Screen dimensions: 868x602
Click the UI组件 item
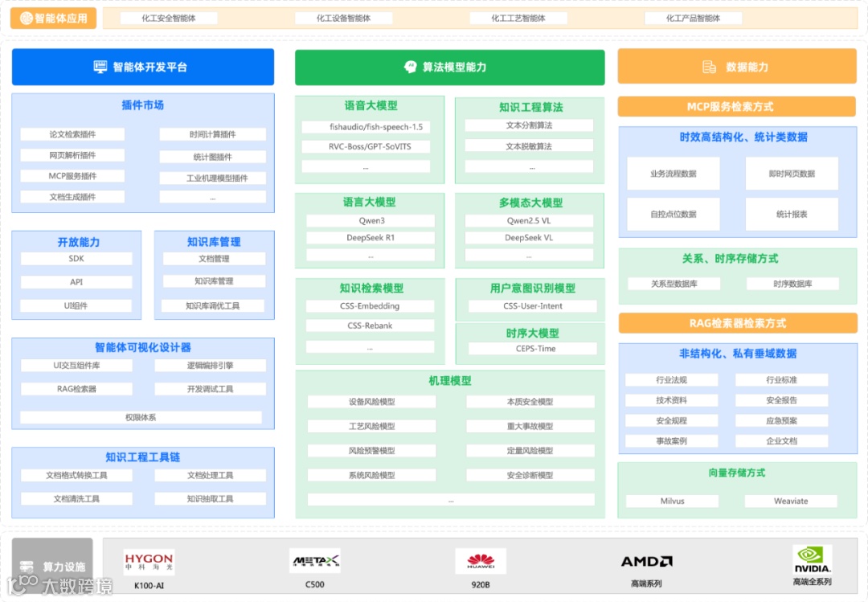[x=76, y=305]
